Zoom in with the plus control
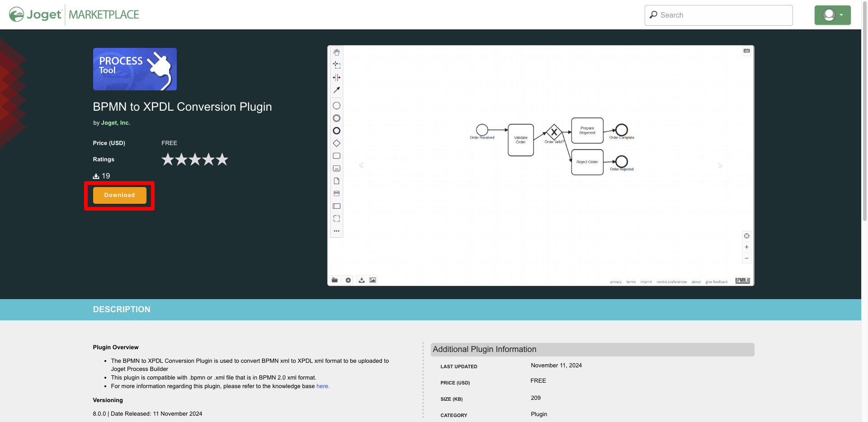Screen dimensions: 868x422 [x=747, y=247]
